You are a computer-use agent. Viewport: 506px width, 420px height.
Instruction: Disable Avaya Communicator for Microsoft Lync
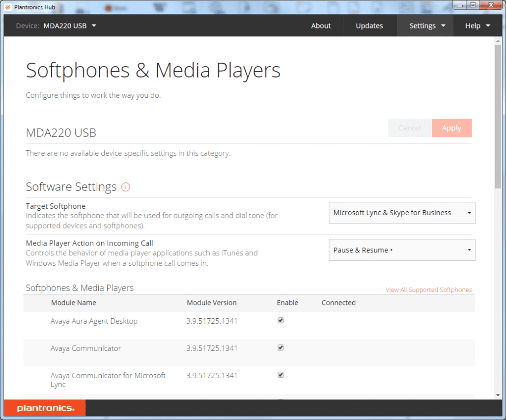(281, 375)
